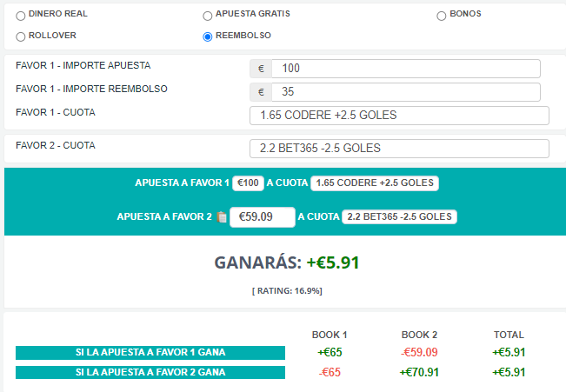Edit the Favor 2 cuota field
The height and width of the screenshot is (392, 566).
(399, 149)
